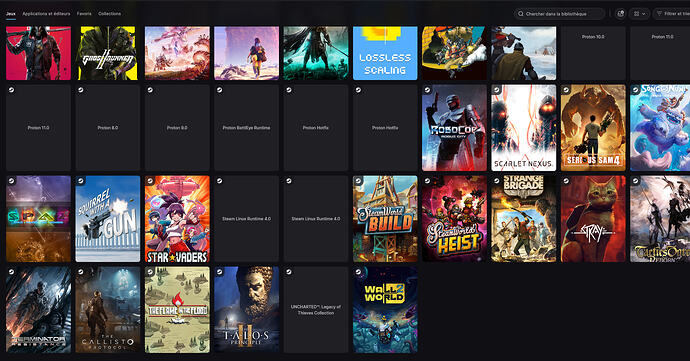Open the Ghostrunner II game cover

(108, 53)
